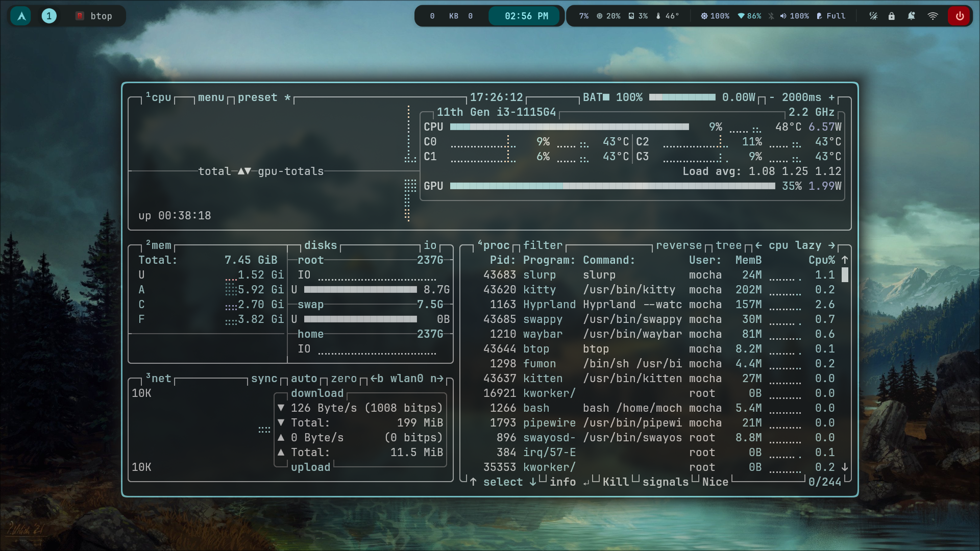Click the volume speaker 100% indicator
The width and height of the screenshot is (980, 551).
click(794, 16)
